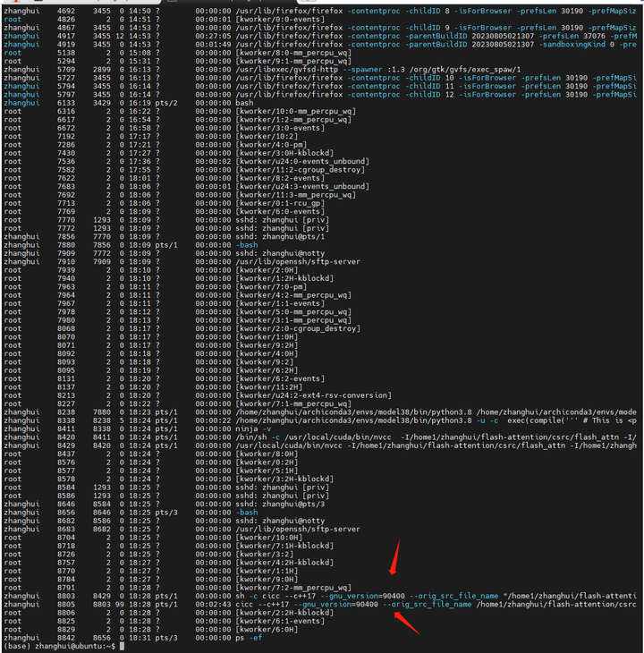Select "[kworker/u24:0-events_unbound]" process name
The width and height of the screenshot is (644, 653).
click(x=302, y=161)
